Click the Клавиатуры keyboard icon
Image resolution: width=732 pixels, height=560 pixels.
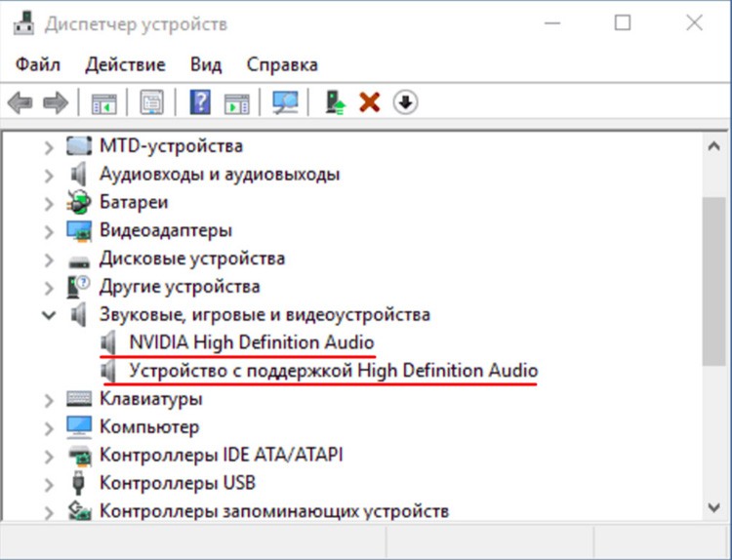[79, 399]
